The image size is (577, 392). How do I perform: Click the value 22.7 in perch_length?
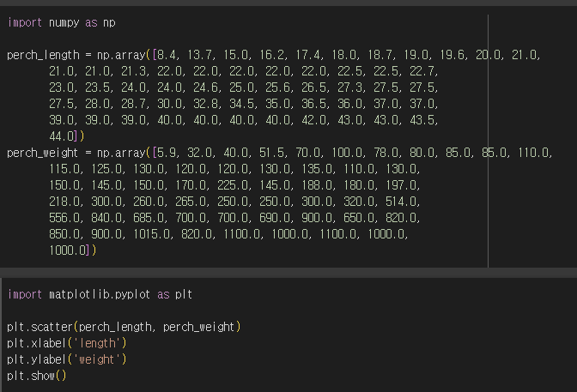pos(422,71)
